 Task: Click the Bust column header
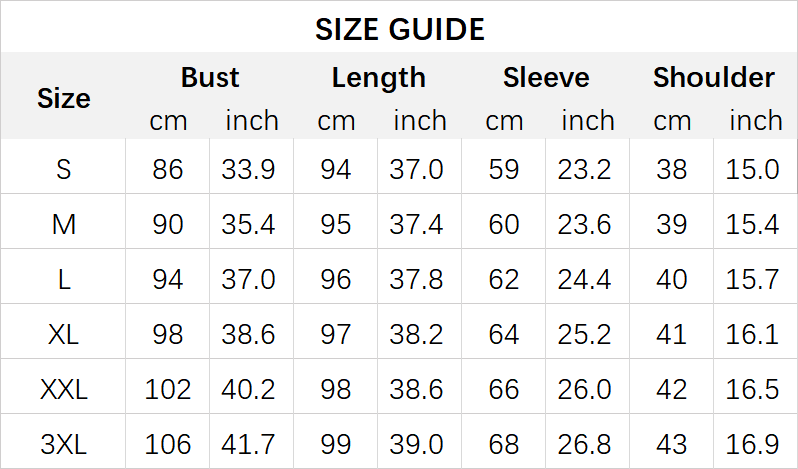pyautogui.click(x=210, y=77)
